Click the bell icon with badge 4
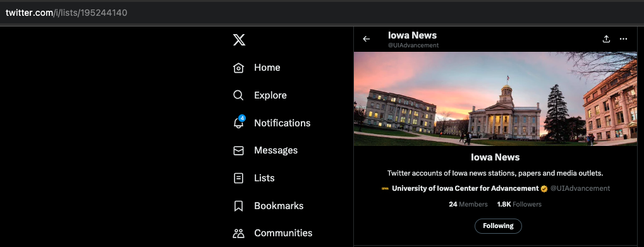The width and height of the screenshot is (644, 247). (239, 123)
